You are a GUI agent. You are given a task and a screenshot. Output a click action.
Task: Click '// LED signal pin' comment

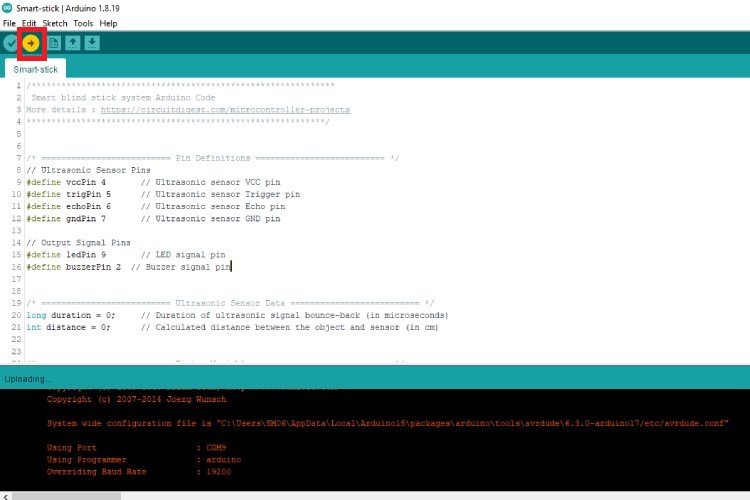click(183, 255)
